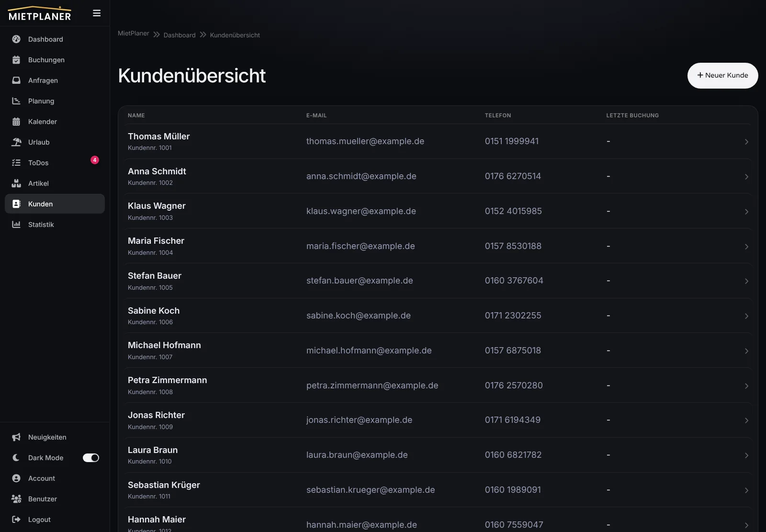Click the Dark Mode moon icon

click(16, 458)
